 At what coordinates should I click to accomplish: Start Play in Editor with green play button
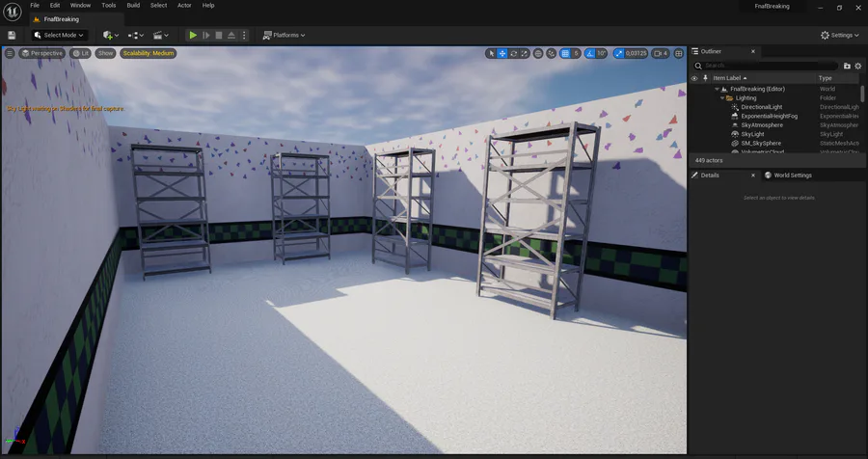point(193,35)
